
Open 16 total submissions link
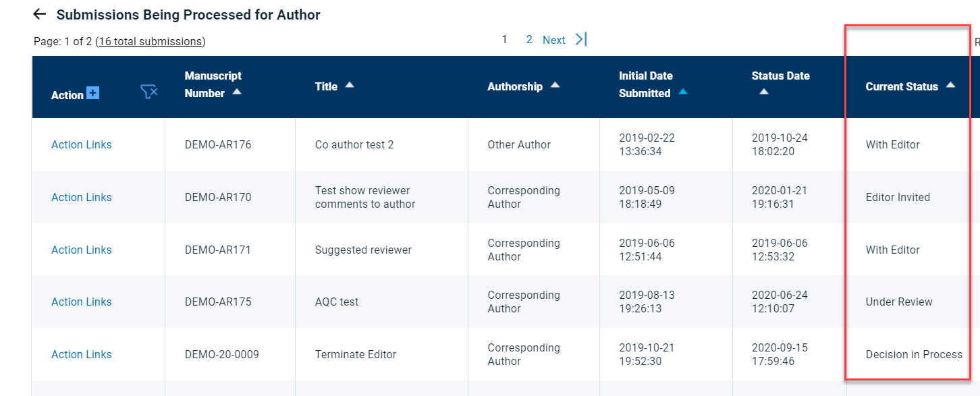click(151, 41)
